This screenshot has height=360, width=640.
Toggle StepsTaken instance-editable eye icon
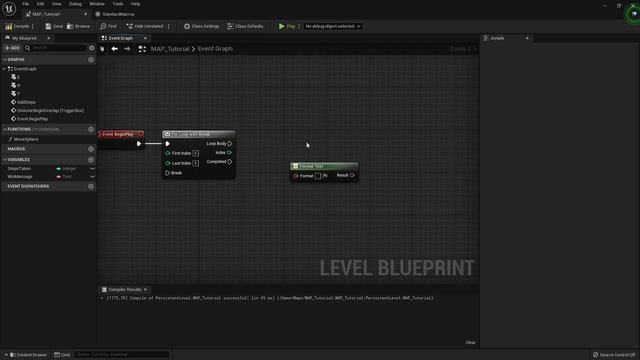tap(93, 169)
